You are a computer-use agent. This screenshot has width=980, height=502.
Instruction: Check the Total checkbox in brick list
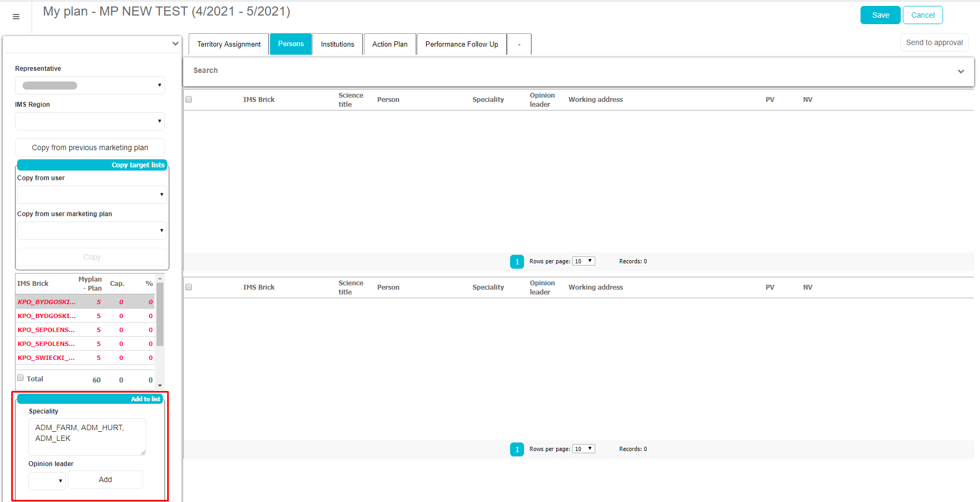click(20, 378)
